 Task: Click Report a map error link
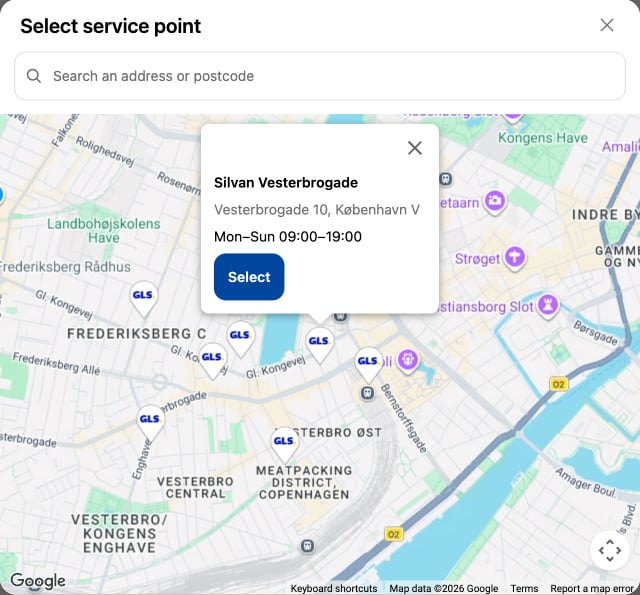(592, 588)
